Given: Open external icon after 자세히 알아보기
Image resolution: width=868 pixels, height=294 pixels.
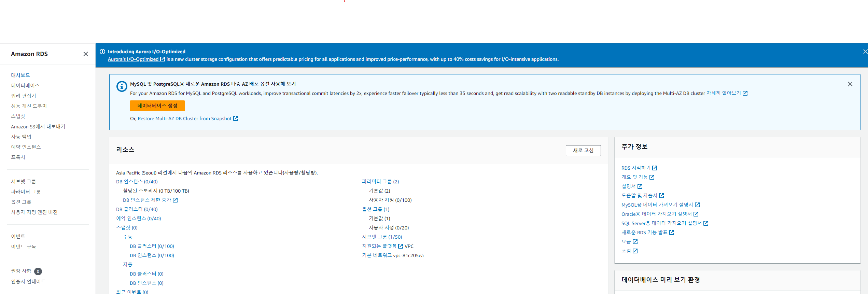Looking at the screenshot, I should (x=745, y=93).
